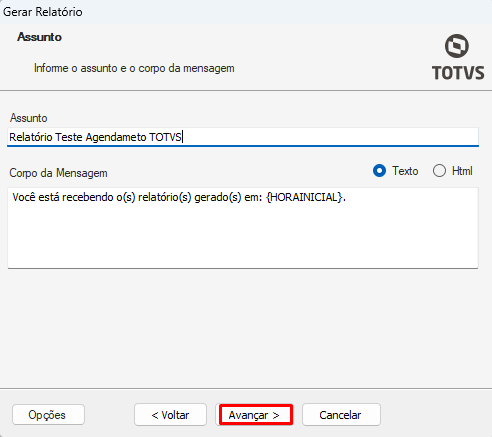Click the {HORAINICIAL} placeholder in message body
Image resolution: width=492 pixels, height=437 pixels.
click(304, 197)
